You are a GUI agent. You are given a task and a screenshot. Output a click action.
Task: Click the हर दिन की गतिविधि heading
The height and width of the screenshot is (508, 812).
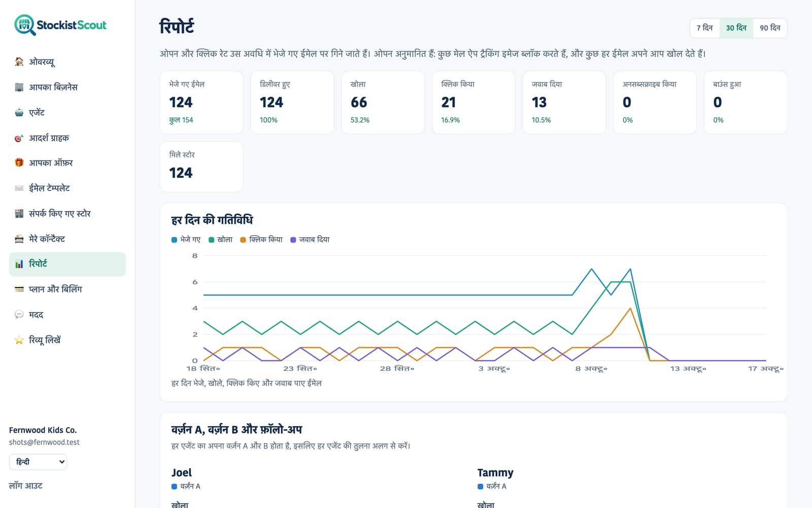point(212,220)
